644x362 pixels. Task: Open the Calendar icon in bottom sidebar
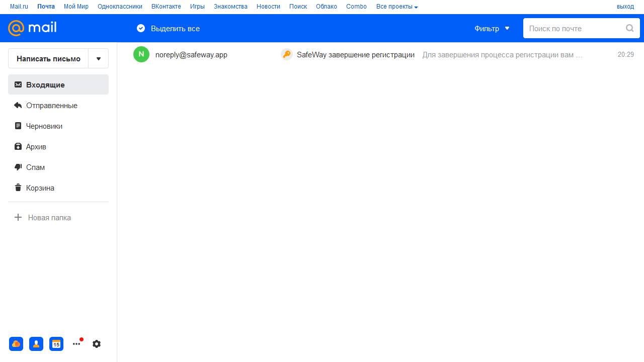tap(56, 344)
